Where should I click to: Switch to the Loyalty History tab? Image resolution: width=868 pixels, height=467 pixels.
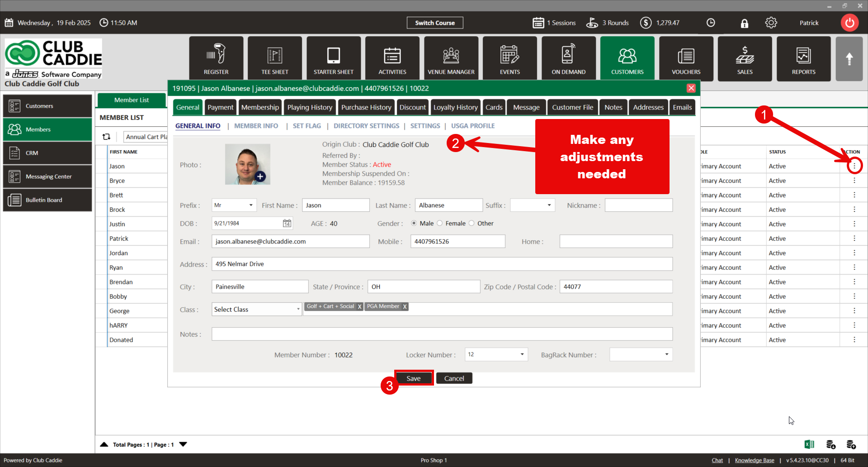pos(456,107)
